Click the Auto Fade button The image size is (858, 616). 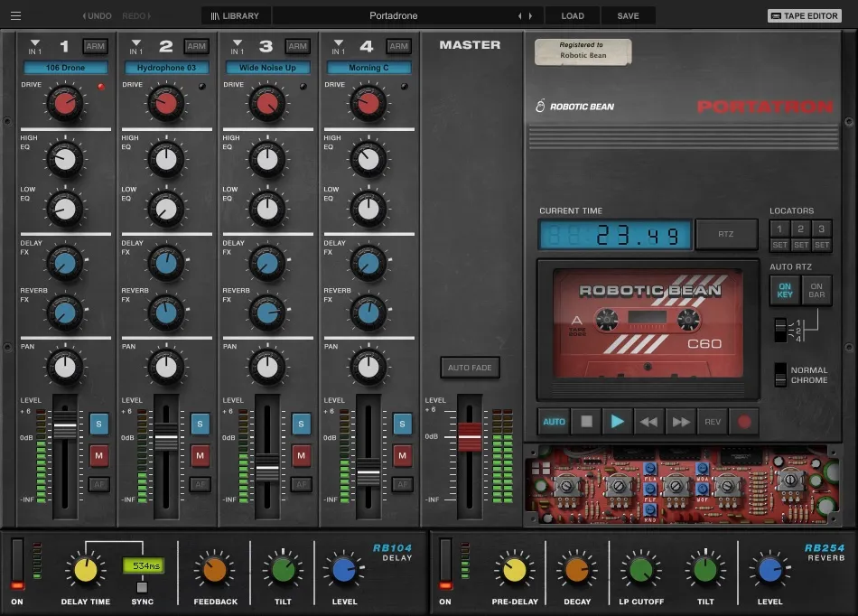coord(470,368)
